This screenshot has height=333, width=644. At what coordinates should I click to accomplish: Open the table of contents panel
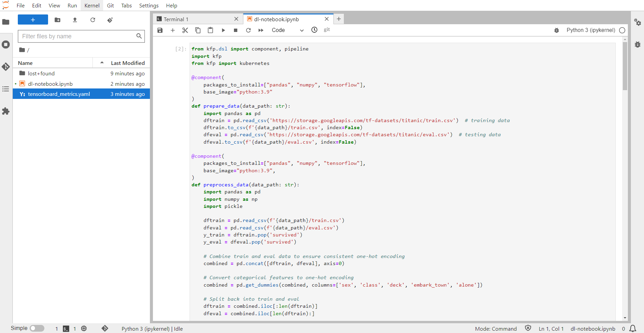pyautogui.click(x=6, y=89)
